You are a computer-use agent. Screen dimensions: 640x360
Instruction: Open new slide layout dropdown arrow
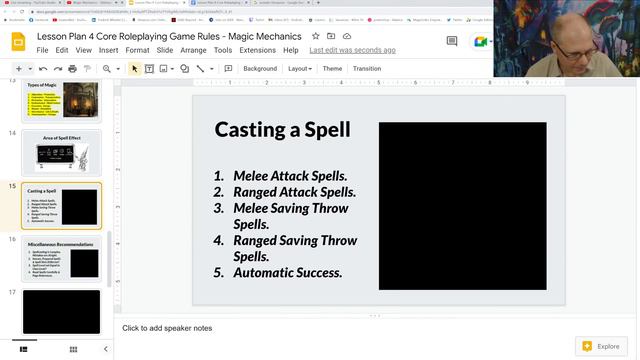click(x=30, y=69)
